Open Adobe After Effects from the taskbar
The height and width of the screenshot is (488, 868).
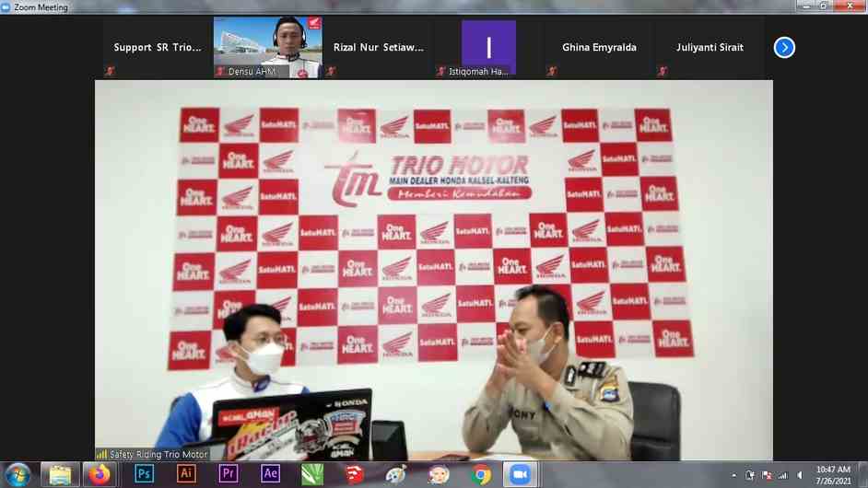click(x=271, y=474)
